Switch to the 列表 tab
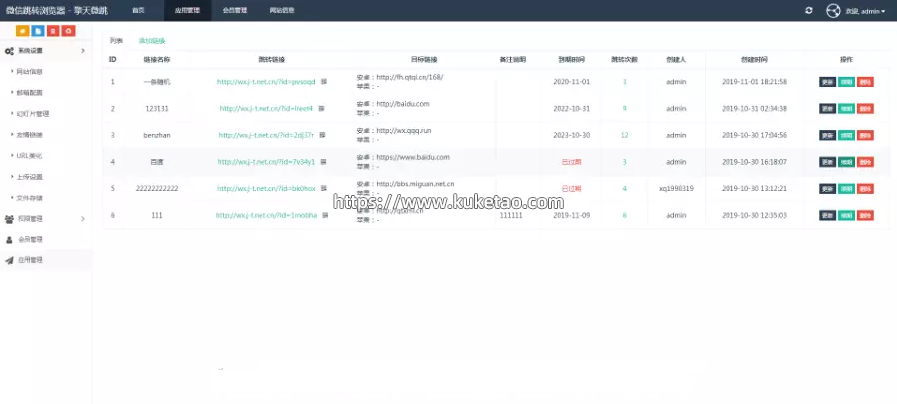This screenshot has width=897, height=404. click(116, 41)
